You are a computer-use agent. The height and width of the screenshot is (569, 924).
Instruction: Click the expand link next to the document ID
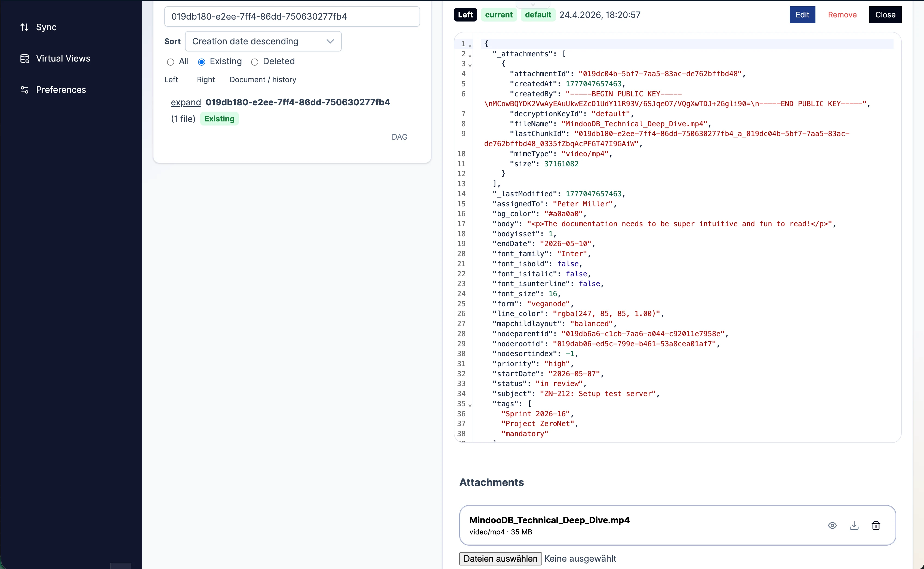186,102
